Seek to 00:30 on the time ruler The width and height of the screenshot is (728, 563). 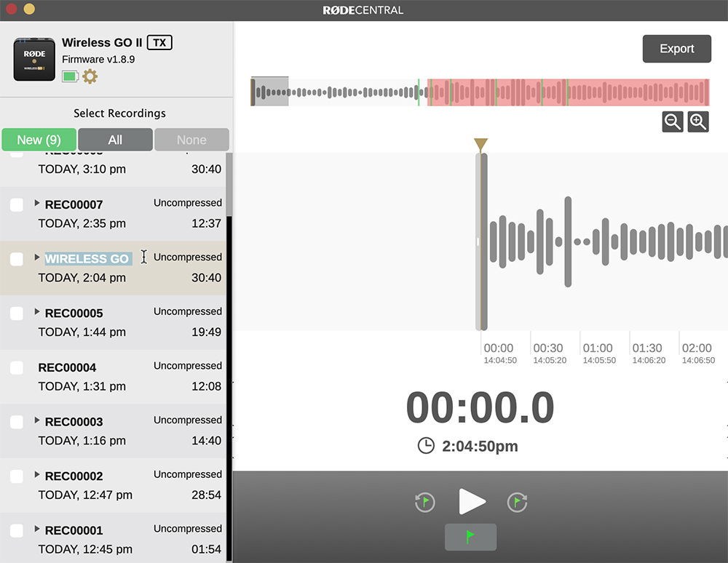pyautogui.click(x=548, y=348)
